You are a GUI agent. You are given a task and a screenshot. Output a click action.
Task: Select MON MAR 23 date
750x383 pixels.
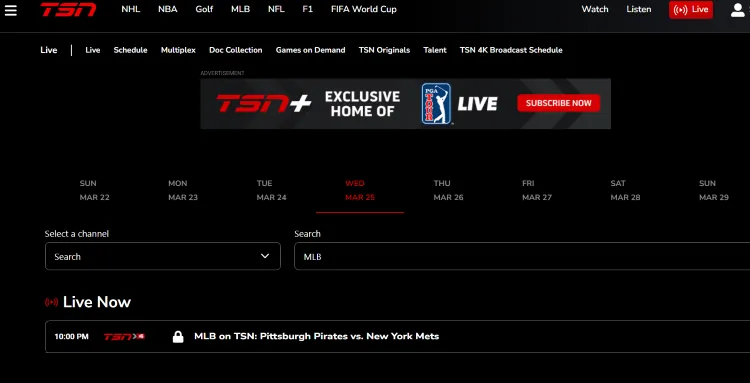(x=183, y=190)
